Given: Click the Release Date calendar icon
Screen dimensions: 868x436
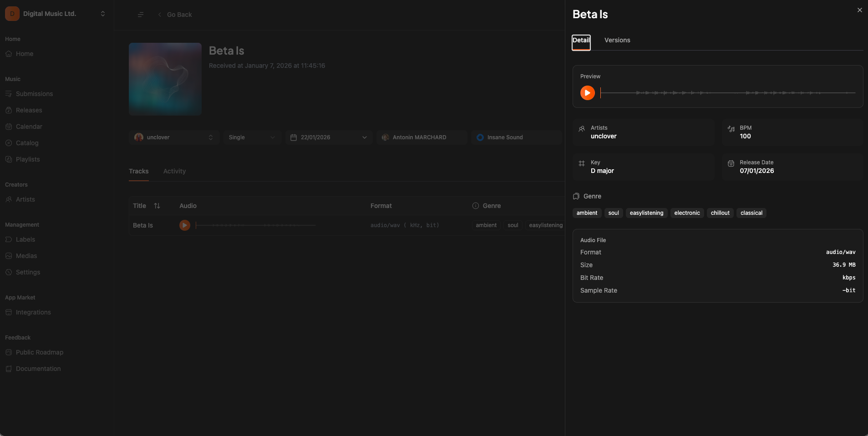Looking at the screenshot, I should [x=731, y=163].
